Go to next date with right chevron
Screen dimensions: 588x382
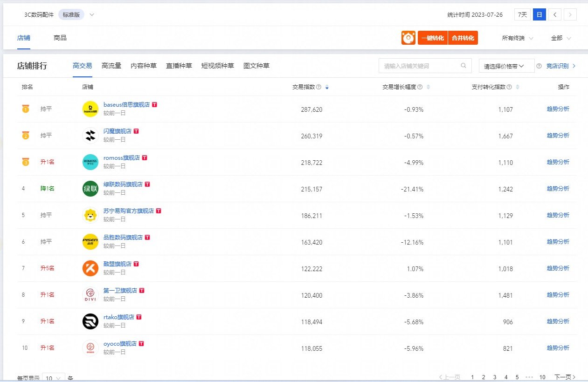point(570,14)
